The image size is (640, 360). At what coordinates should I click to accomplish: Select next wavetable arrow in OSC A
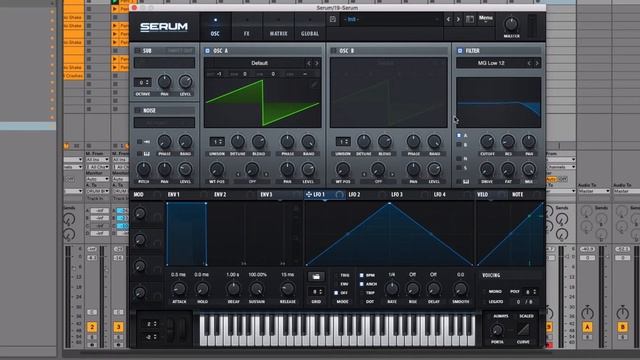pyautogui.click(x=317, y=63)
